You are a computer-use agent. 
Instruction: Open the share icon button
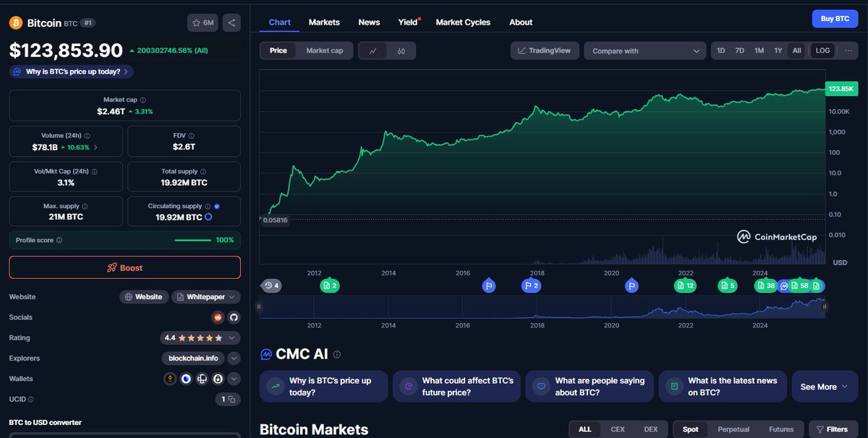pyautogui.click(x=231, y=23)
